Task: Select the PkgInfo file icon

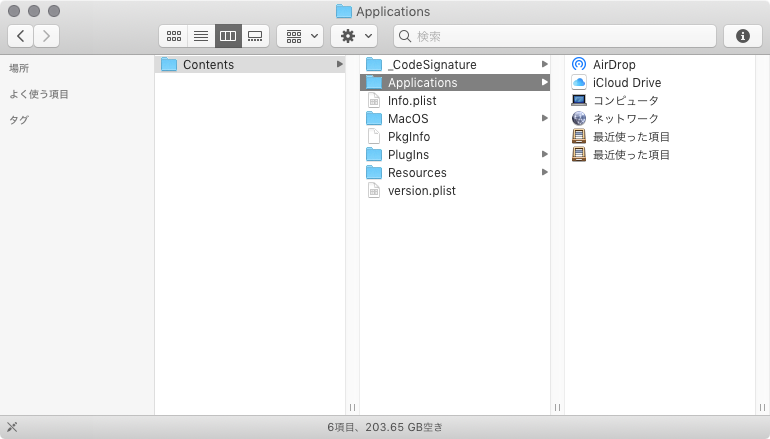Action: (374, 137)
